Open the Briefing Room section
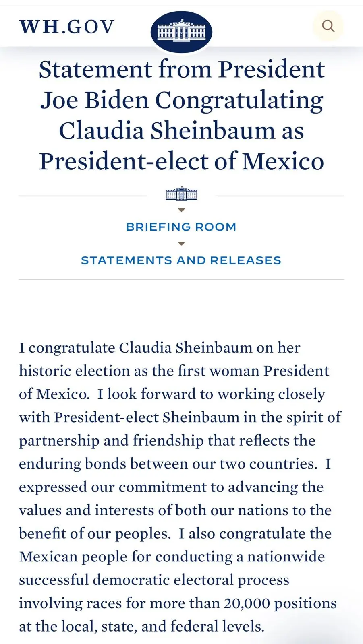363x644 pixels. (181, 227)
